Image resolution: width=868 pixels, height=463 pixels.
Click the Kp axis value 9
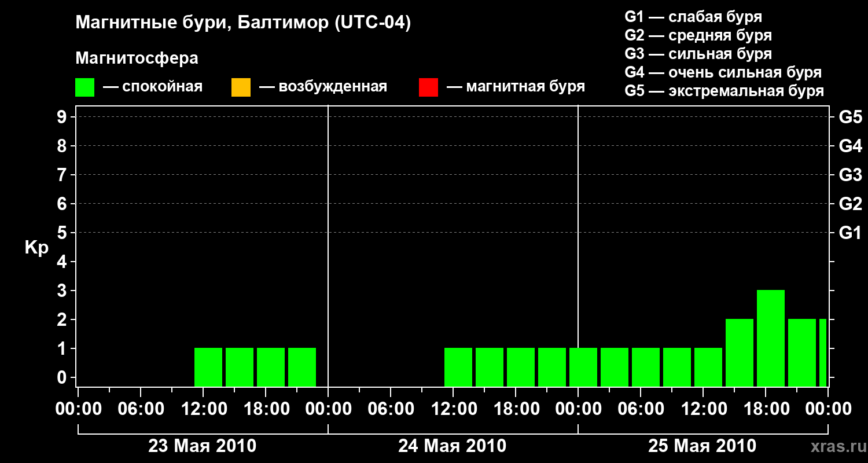click(x=63, y=117)
